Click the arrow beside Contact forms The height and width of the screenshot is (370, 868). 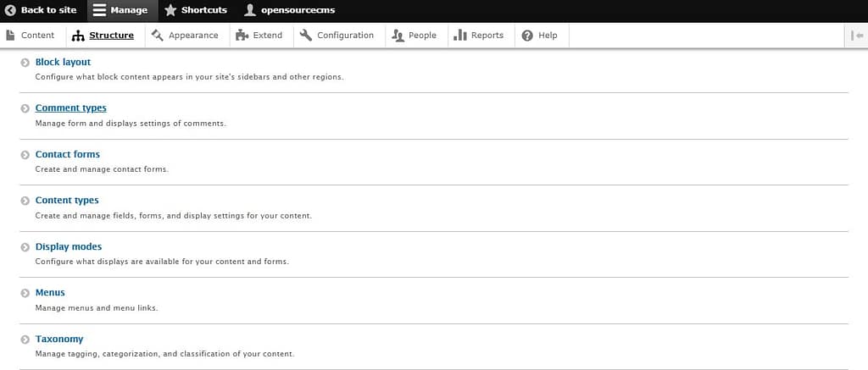25,155
